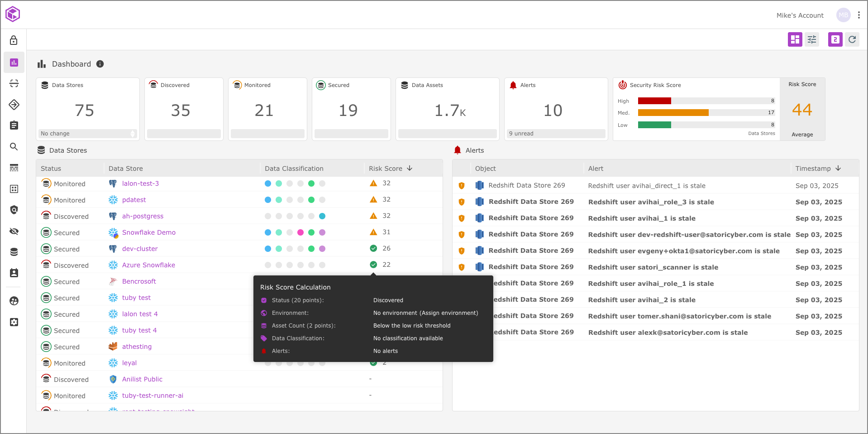Click the Dashboard info icon
The image size is (868, 434).
click(100, 64)
